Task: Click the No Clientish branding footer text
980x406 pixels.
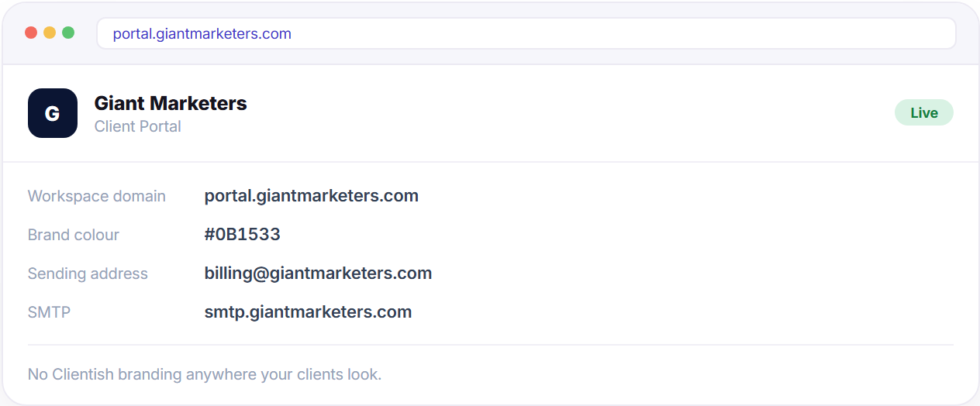Action: pos(205,374)
